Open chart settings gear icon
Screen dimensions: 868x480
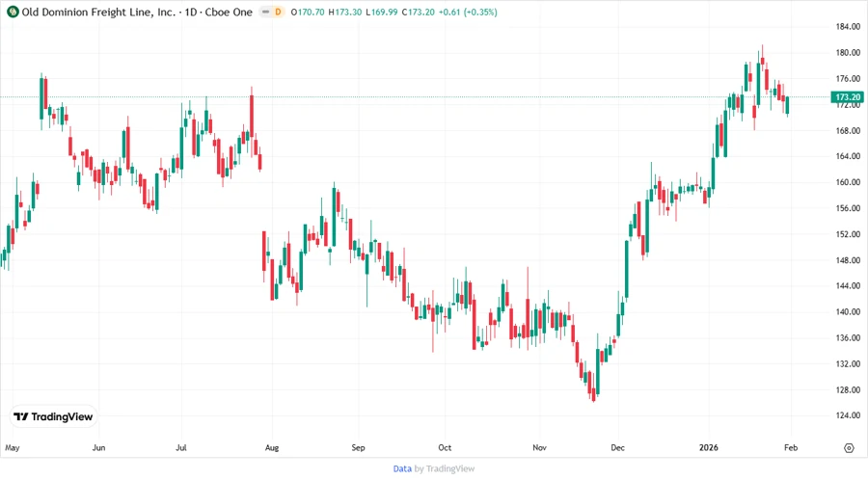[849, 448]
